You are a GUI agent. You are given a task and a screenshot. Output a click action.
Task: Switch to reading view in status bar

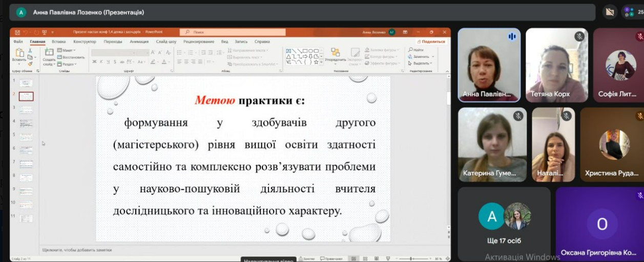(377, 259)
